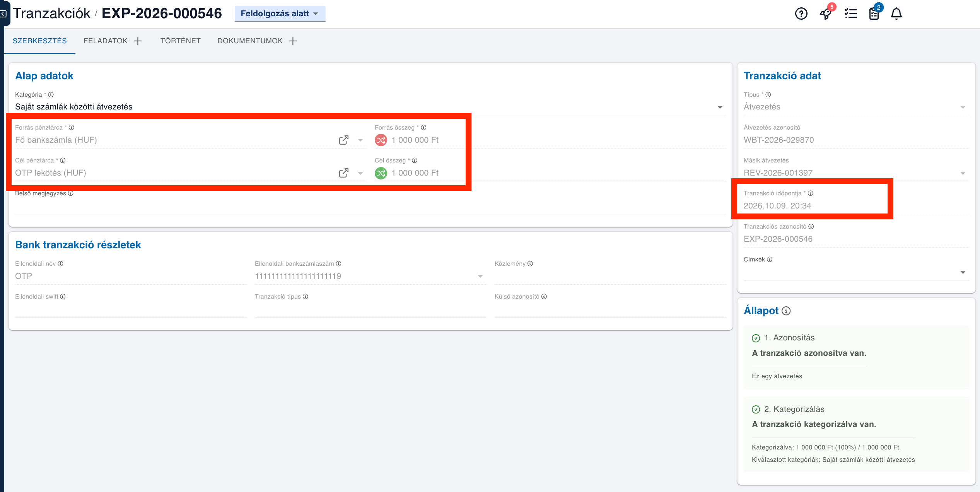Open OTP lekötés wallet external link icon
The width and height of the screenshot is (980, 492).
tap(343, 173)
